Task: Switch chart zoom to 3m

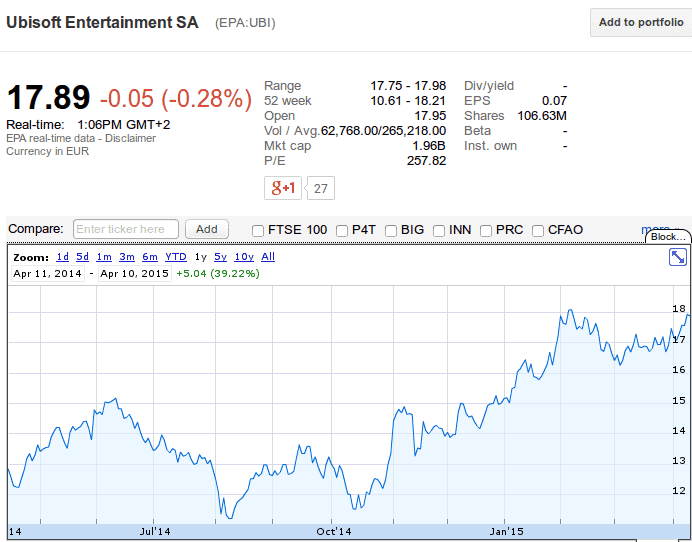Action: tap(127, 257)
